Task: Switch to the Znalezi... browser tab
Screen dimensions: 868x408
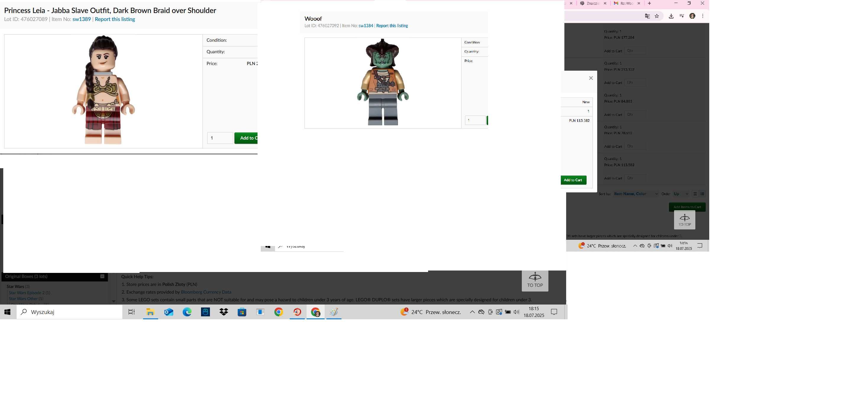Action: point(593,3)
